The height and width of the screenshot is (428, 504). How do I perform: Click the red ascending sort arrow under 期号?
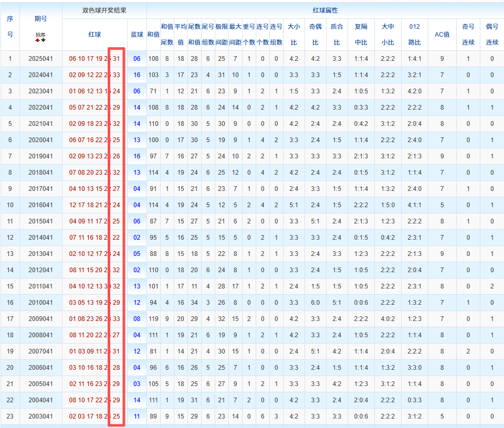coord(37,40)
